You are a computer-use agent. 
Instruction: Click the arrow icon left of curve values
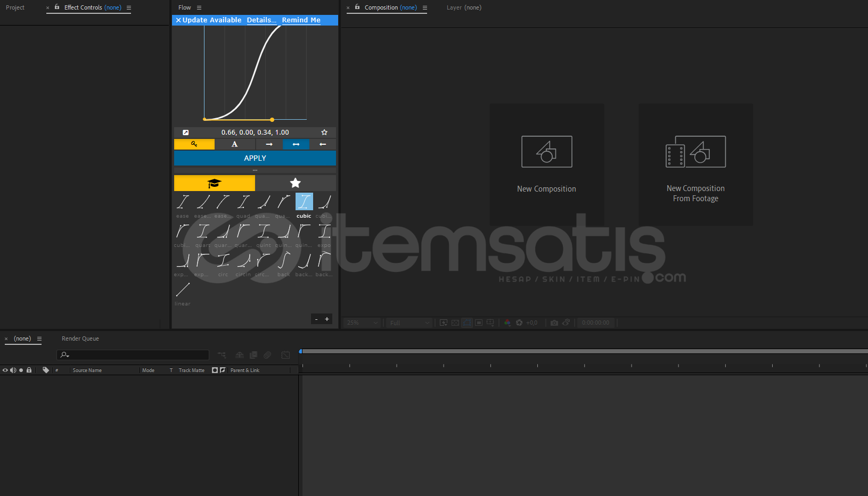coord(185,133)
